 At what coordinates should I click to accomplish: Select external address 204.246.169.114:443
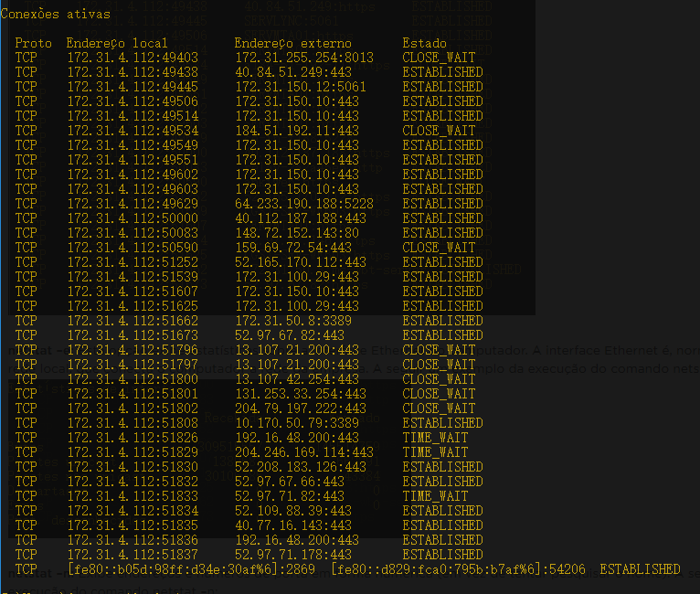pyautogui.click(x=304, y=452)
